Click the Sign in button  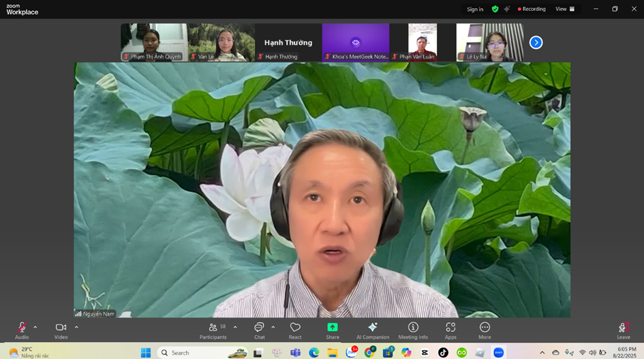click(x=475, y=9)
